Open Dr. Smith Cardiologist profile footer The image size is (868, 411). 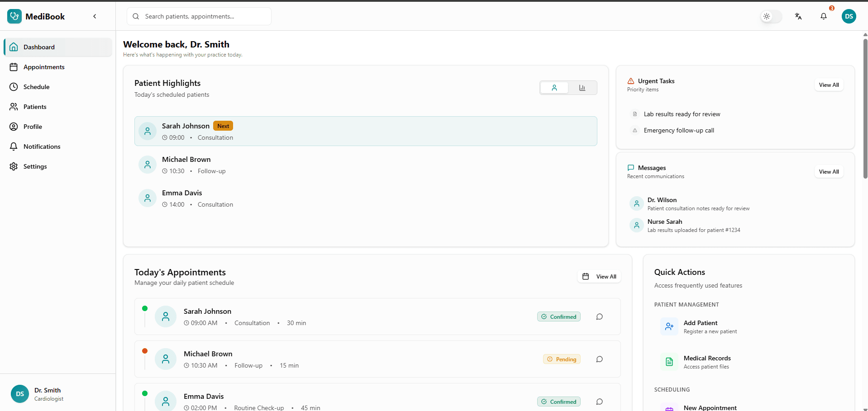(58, 394)
